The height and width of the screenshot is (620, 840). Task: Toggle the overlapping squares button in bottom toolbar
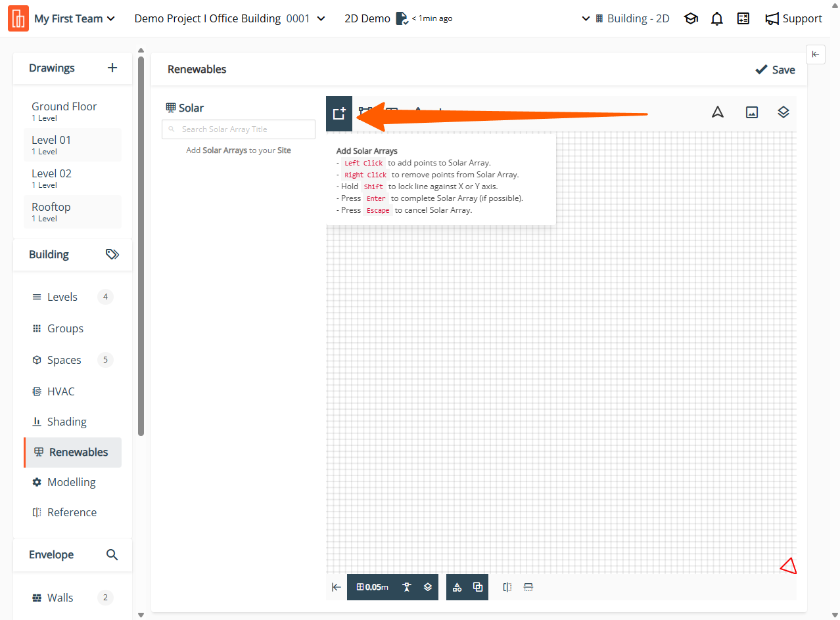(x=478, y=587)
